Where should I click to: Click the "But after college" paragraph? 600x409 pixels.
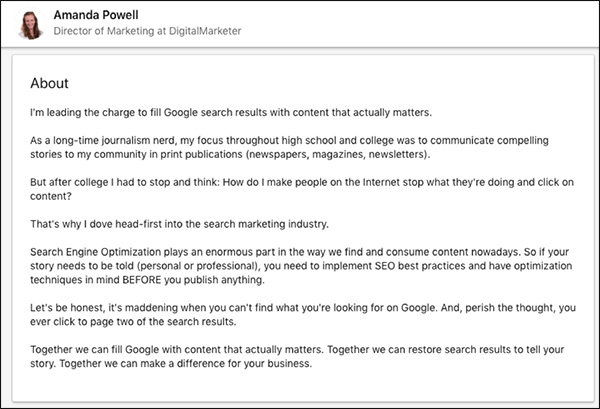click(x=302, y=189)
